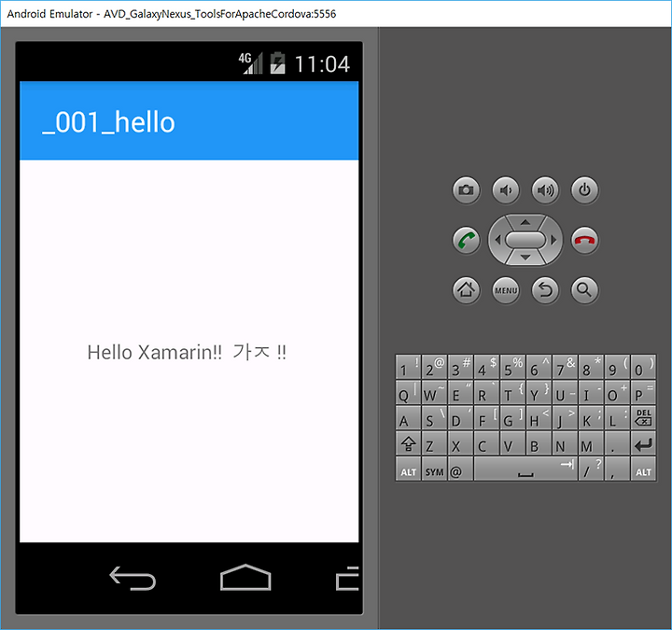Click the D-pad down arrow

525,258
